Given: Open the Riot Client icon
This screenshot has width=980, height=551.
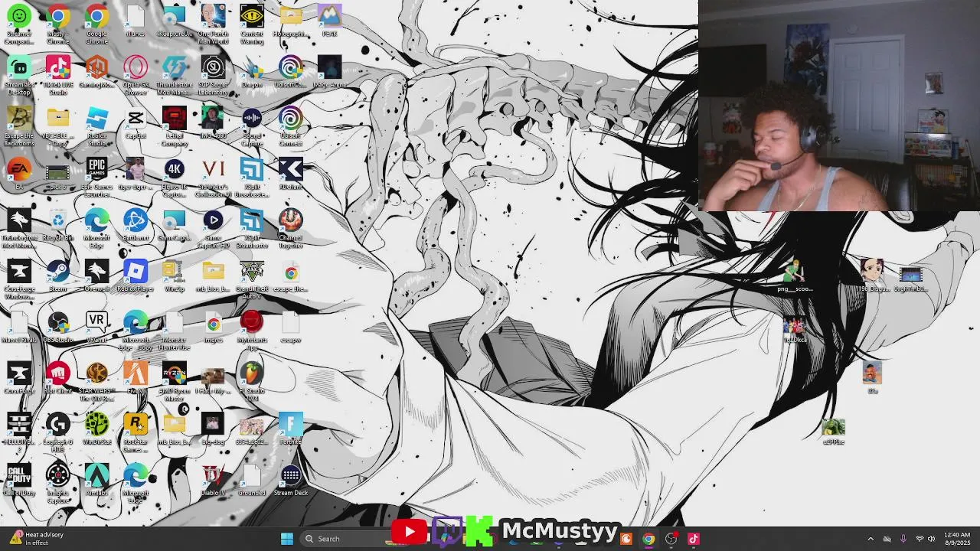Looking at the screenshot, I should click(57, 378).
